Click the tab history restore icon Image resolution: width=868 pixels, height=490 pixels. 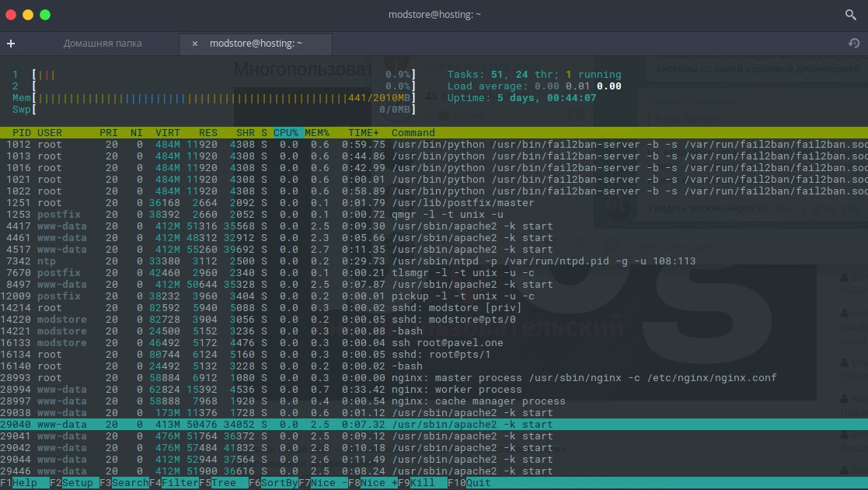[x=853, y=44]
